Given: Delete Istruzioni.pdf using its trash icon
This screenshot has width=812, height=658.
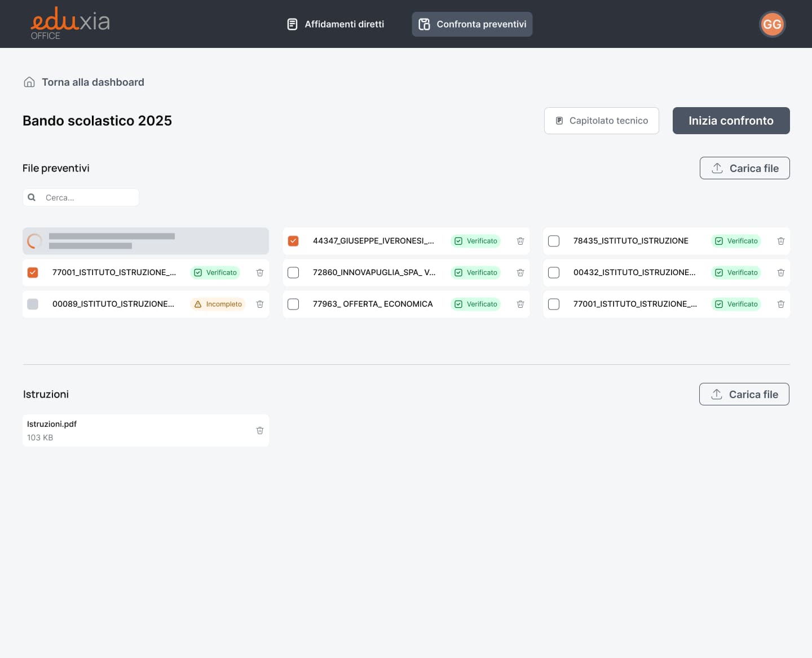Looking at the screenshot, I should (x=259, y=431).
